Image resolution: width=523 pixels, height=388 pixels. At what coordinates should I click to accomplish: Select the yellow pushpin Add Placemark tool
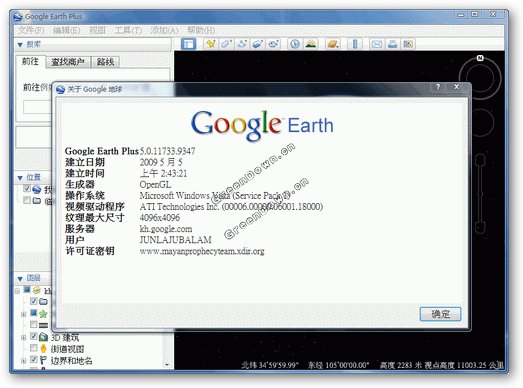point(210,44)
